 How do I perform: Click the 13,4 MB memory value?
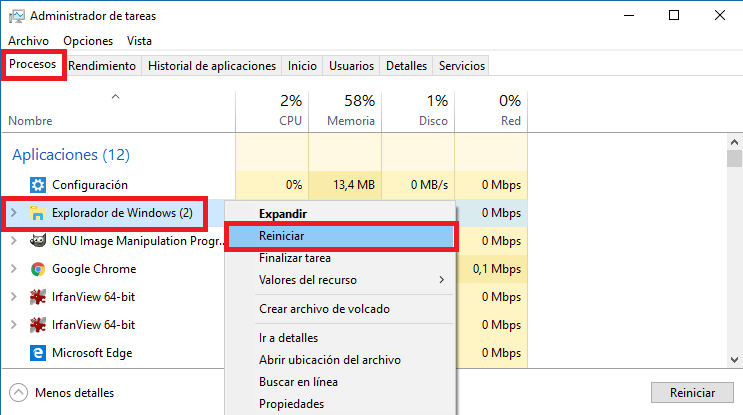354,185
